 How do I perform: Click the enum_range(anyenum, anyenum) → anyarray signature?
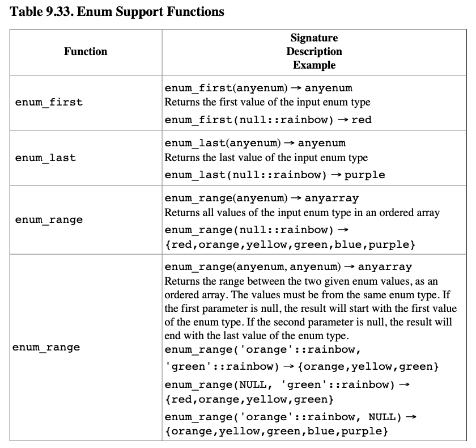(x=288, y=267)
